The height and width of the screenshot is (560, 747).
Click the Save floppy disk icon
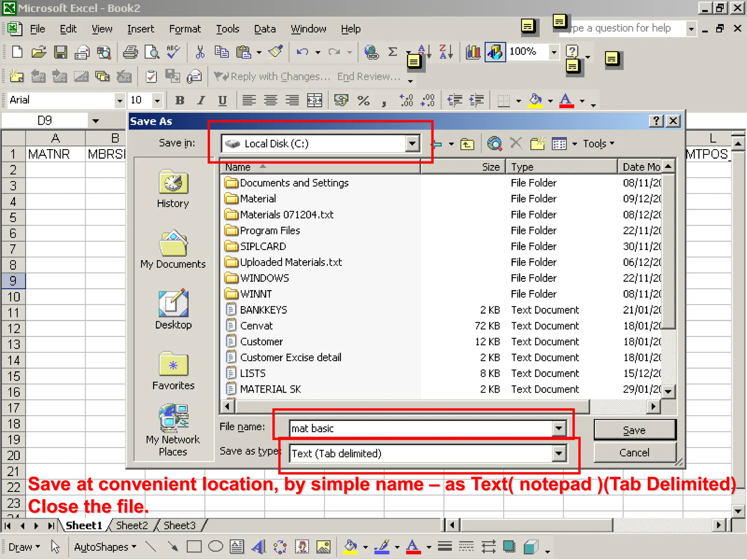[61, 52]
